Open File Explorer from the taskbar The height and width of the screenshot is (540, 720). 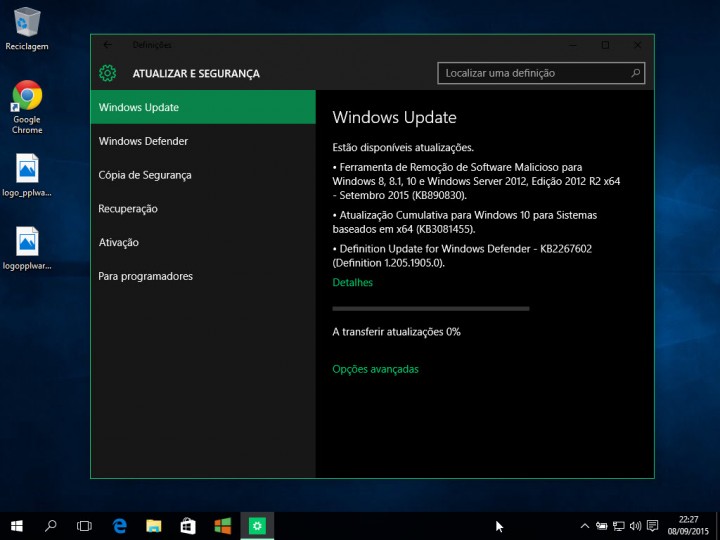(x=154, y=526)
